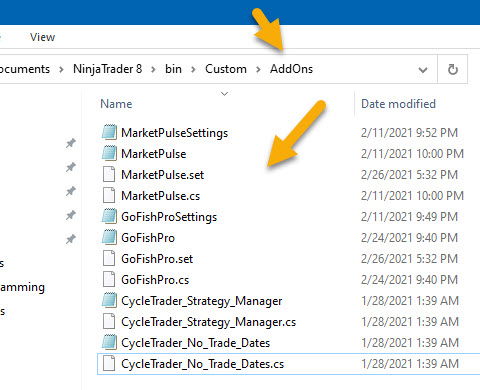Select the CycleTrader_No_Trade_Dates.cs file name

(x=202, y=364)
